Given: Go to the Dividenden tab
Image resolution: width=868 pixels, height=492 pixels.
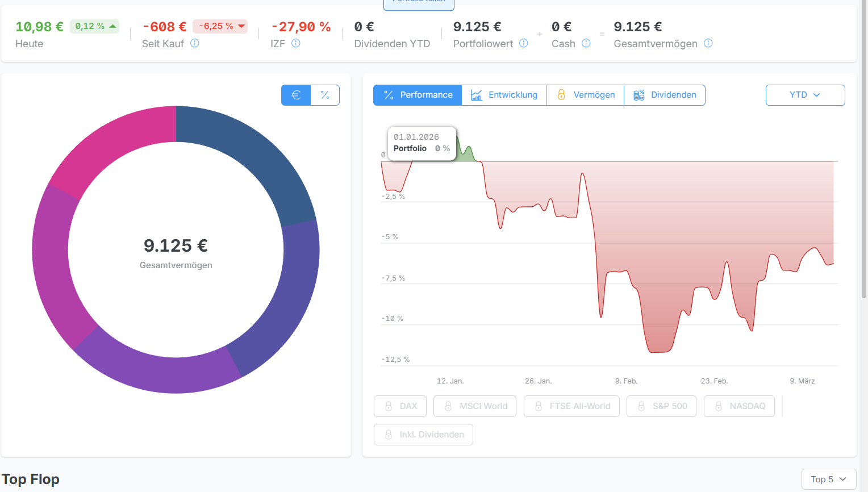Looking at the screenshot, I should pos(665,95).
